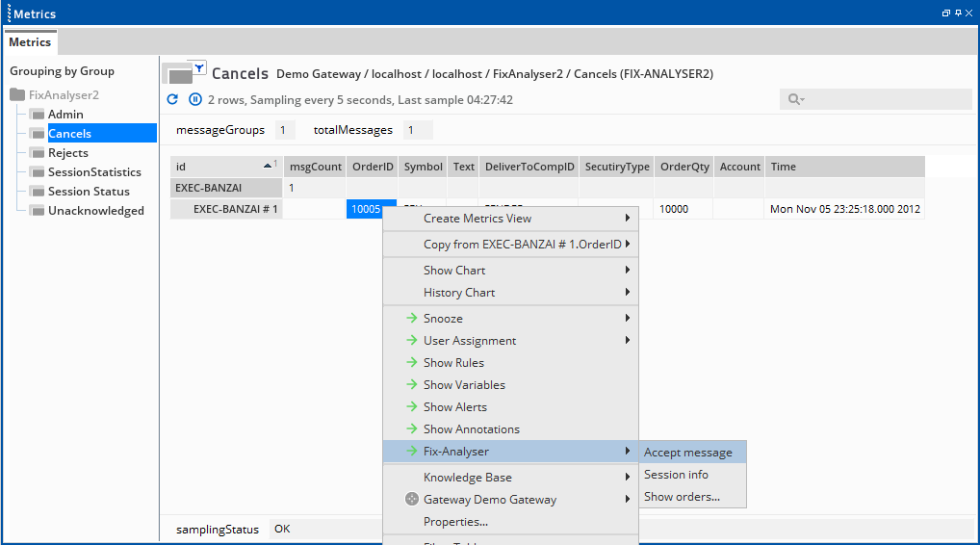Select the Admin tree node
Image resolution: width=980 pixels, height=545 pixels.
tap(65, 115)
